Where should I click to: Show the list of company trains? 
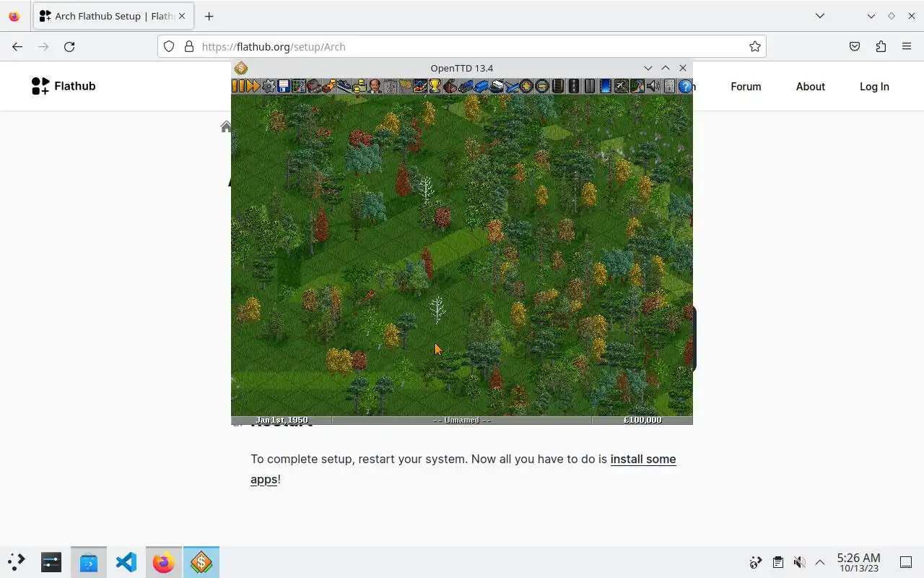pyautogui.click(x=466, y=87)
